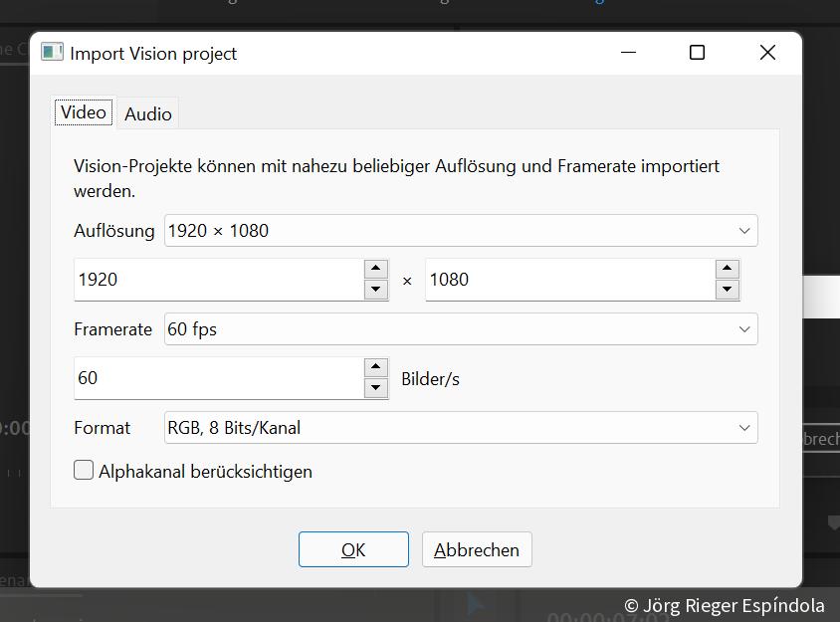Decrease Bilder/s using the down stepper
The width and height of the screenshot is (840, 622).
pyautogui.click(x=376, y=388)
